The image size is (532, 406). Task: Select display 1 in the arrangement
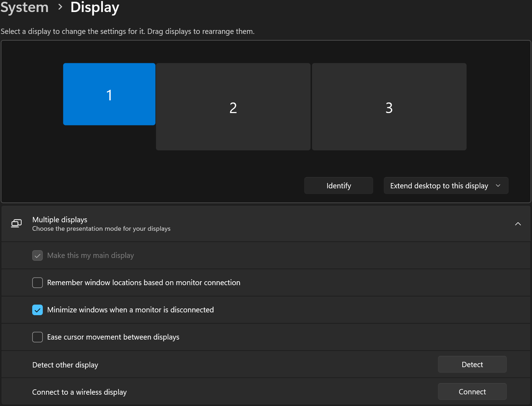coord(109,94)
